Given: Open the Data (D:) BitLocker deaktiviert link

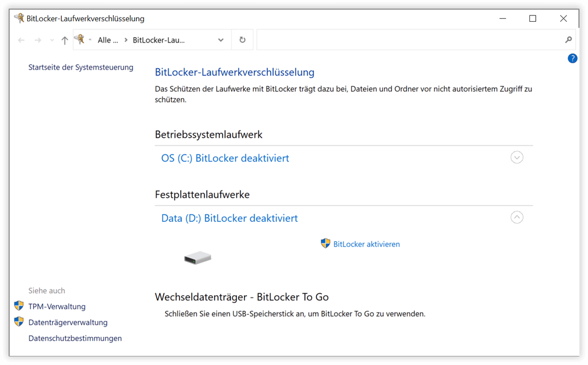Looking at the screenshot, I should [x=230, y=218].
